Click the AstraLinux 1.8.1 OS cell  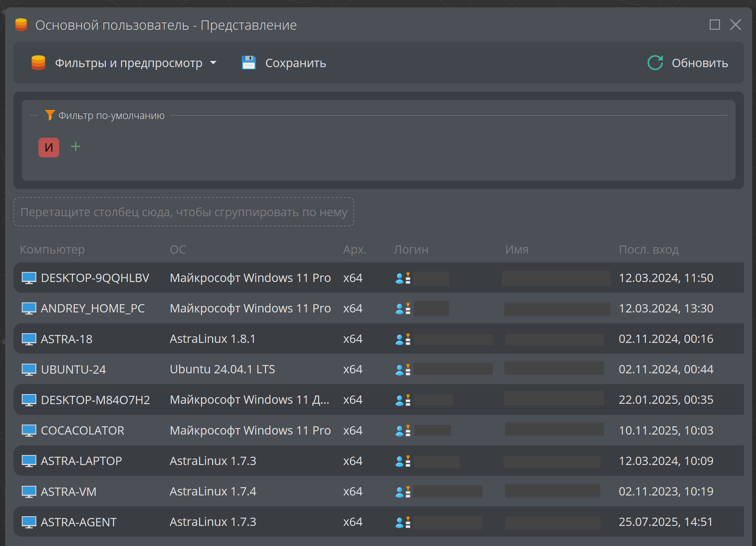(213, 339)
